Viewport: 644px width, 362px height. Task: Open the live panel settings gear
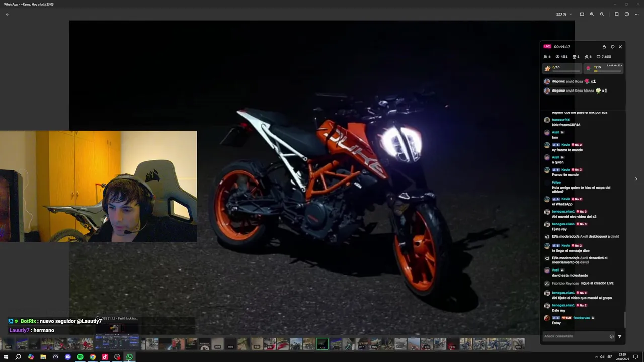[612, 47]
